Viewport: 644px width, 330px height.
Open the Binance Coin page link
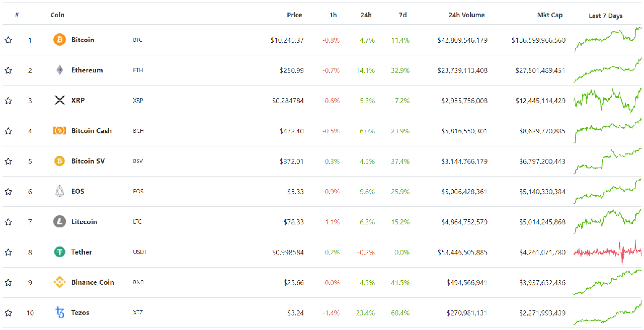93,282
